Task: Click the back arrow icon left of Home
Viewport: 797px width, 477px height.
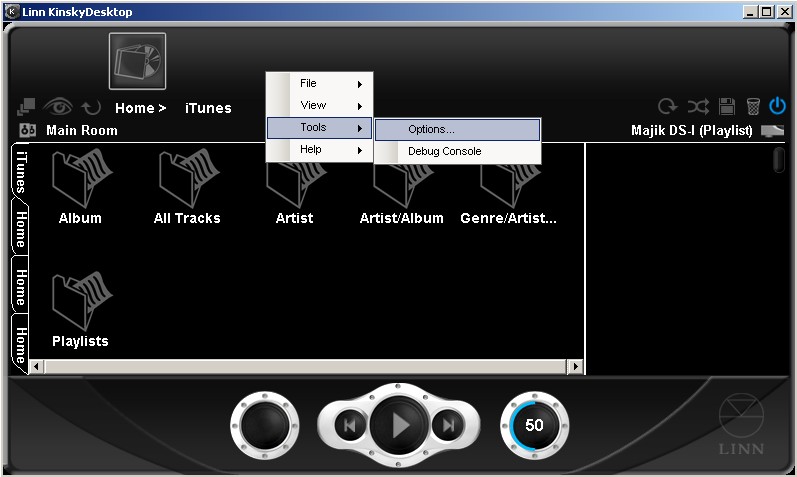Action: click(91, 107)
